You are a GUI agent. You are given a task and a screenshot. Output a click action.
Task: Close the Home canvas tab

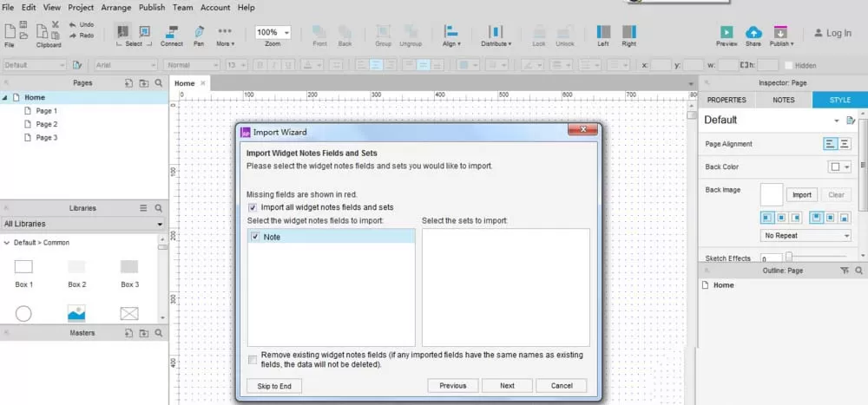(x=202, y=83)
